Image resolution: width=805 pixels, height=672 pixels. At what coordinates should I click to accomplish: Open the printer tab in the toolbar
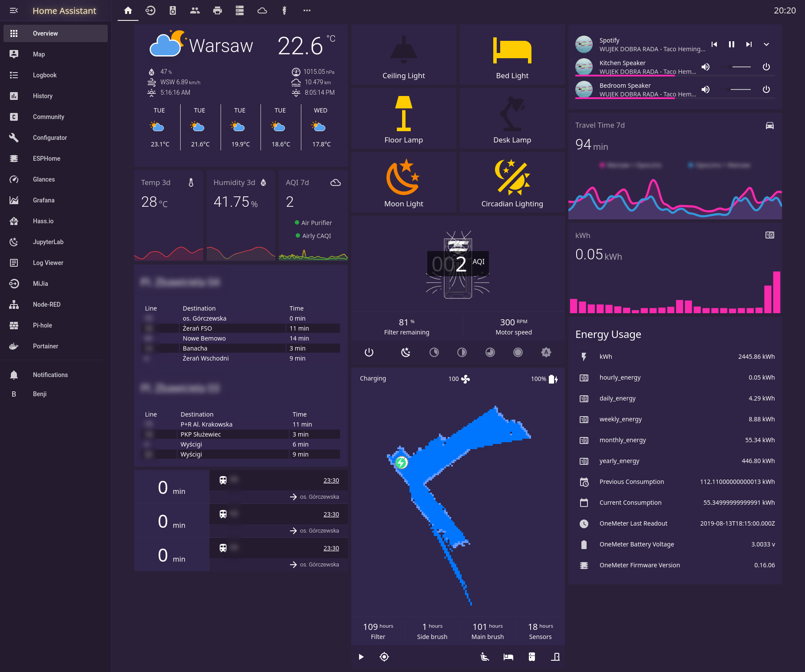217,10
